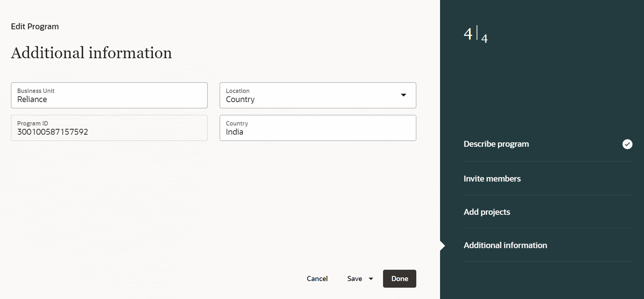Click the Program ID field
This screenshot has width=644, height=299.
click(x=109, y=128)
